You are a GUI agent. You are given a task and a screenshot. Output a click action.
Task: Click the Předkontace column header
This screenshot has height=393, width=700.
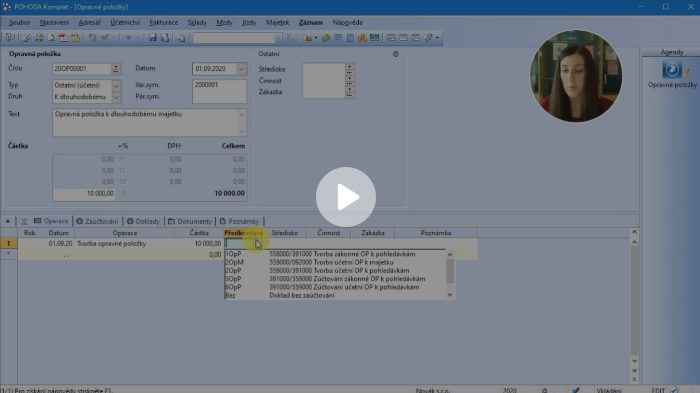click(244, 233)
